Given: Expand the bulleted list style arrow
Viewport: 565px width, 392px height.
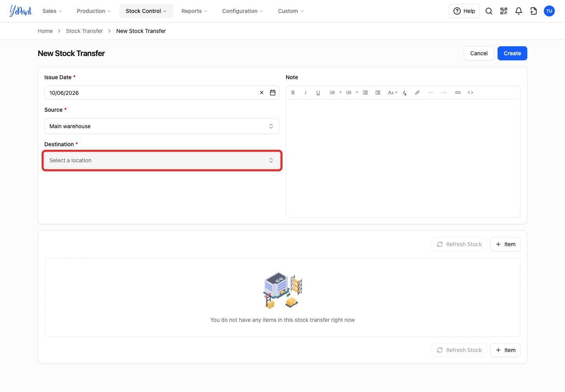Looking at the screenshot, I should click(357, 93).
